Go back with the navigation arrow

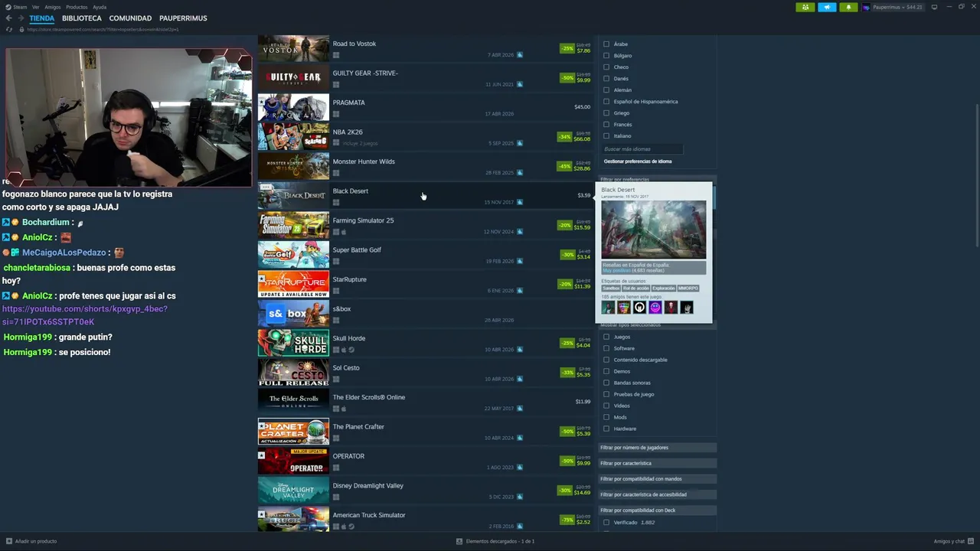tap(9, 18)
